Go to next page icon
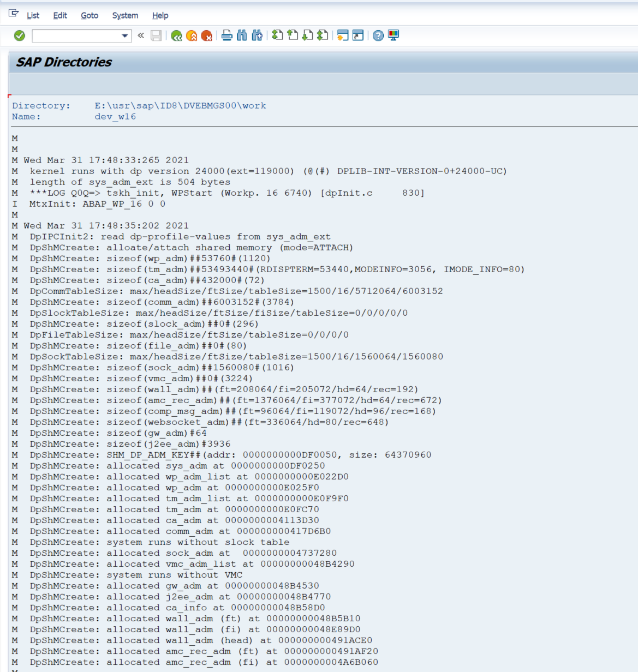This screenshot has height=672, width=638. 308,35
